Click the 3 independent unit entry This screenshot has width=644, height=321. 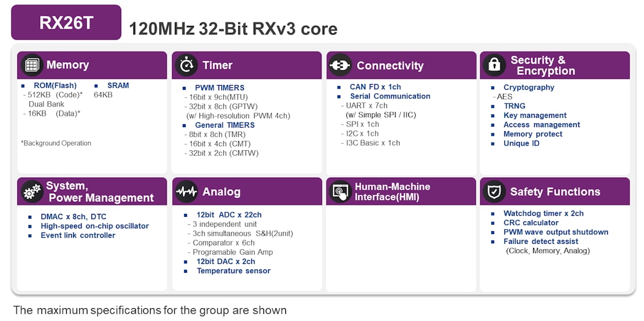tap(222, 224)
